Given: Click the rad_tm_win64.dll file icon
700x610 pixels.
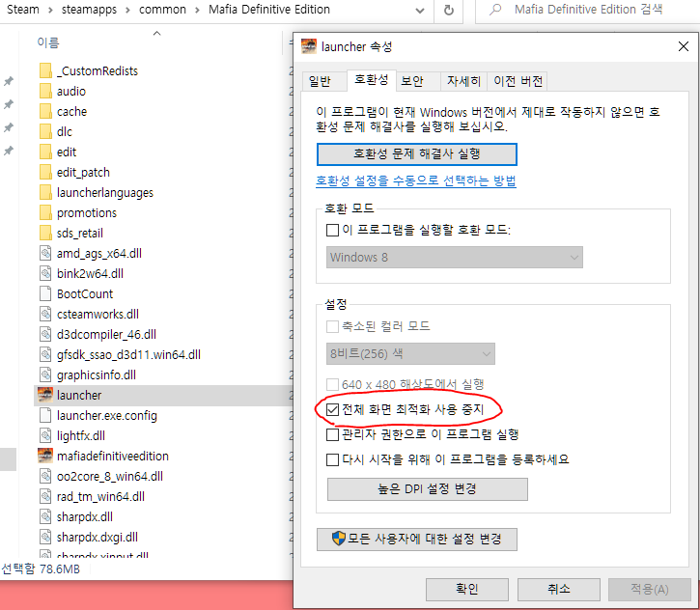Looking at the screenshot, I should (x=45, y=496).
